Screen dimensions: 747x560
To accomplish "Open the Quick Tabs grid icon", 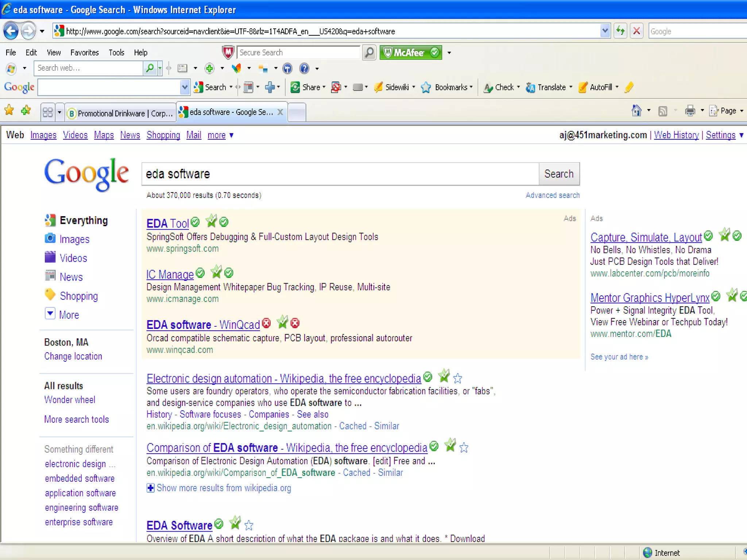I will [48, 112].
